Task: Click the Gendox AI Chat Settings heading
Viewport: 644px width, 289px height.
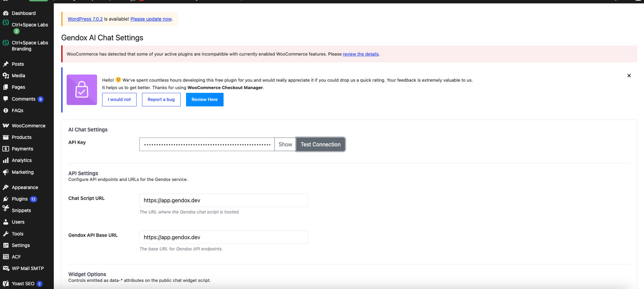Action: click(102, 38)
